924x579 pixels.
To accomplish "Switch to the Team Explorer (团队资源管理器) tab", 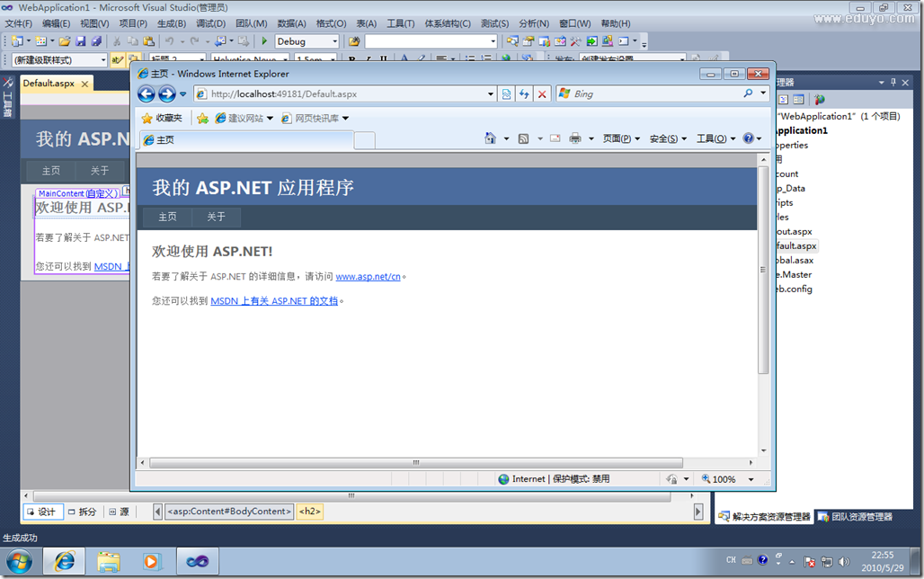I will tap(854, 517).
